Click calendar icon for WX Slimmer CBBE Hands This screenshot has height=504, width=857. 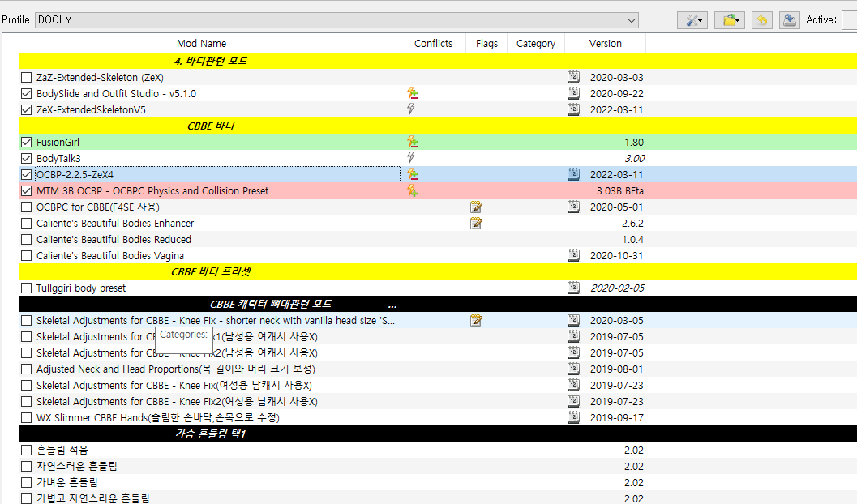click(573, 417)
